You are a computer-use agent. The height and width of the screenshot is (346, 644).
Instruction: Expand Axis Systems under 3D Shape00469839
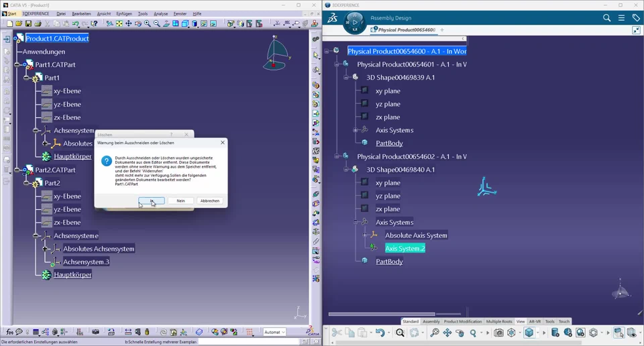click(356, 130)
